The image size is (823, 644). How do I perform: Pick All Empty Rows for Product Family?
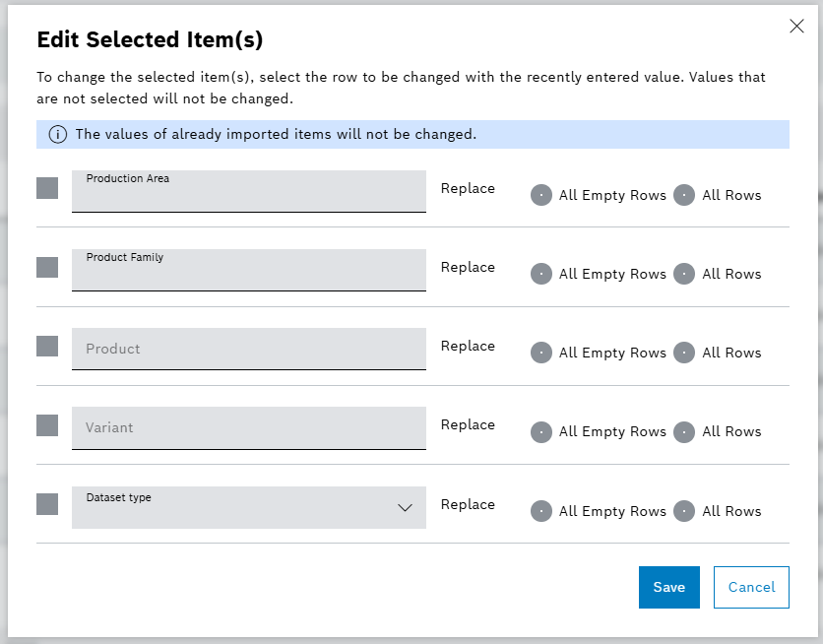(x=541, y=274)
